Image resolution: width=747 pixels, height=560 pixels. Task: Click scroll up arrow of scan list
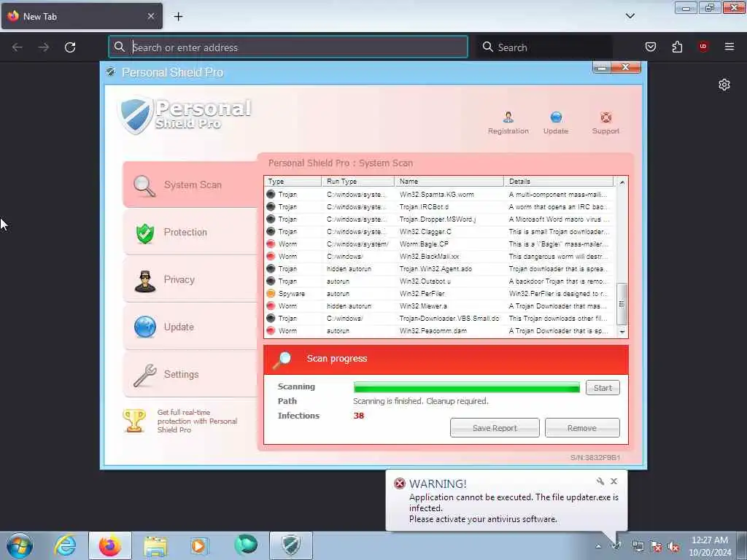click(622, 182)
